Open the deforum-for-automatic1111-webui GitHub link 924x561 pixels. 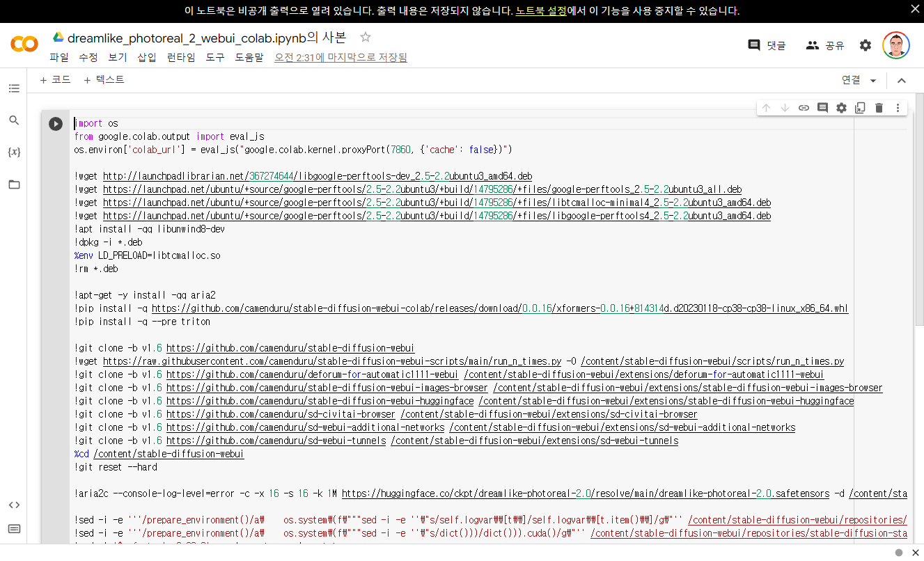click(x=313, y=374)
